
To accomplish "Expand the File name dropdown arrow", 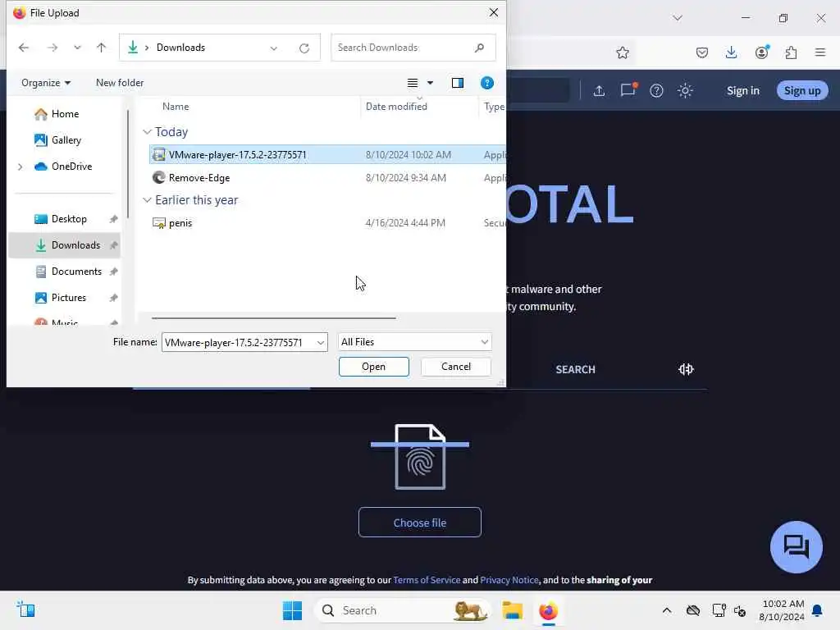I will [321, 342].
